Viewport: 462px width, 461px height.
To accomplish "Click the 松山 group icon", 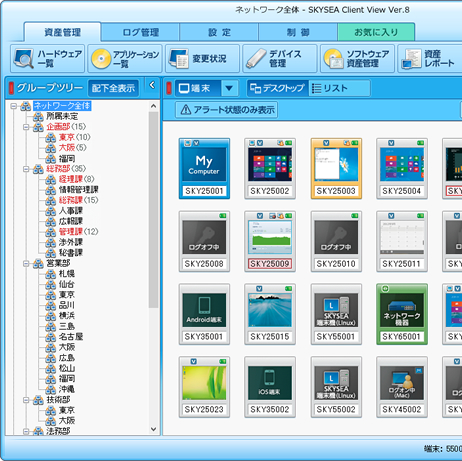I will (x=51, y=368).
